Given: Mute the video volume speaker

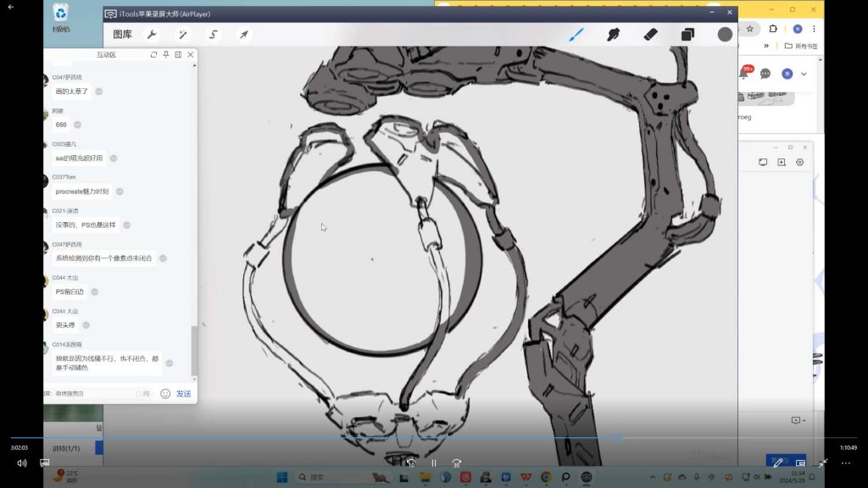Looking at the screenshot, I should (22, 463).
